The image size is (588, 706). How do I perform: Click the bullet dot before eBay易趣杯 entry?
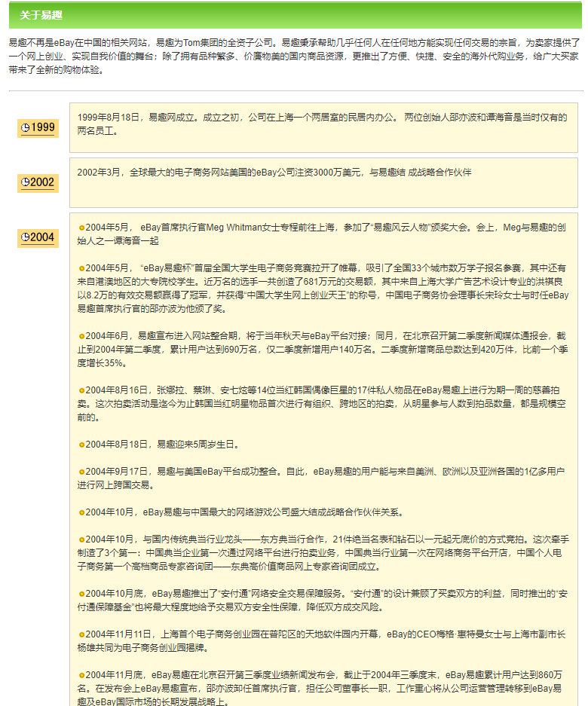[x=81, y=268]
